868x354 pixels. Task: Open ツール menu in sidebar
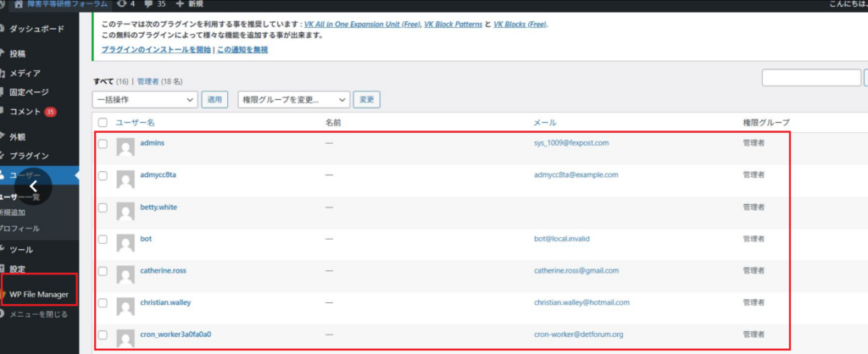[x=21, y=250]
